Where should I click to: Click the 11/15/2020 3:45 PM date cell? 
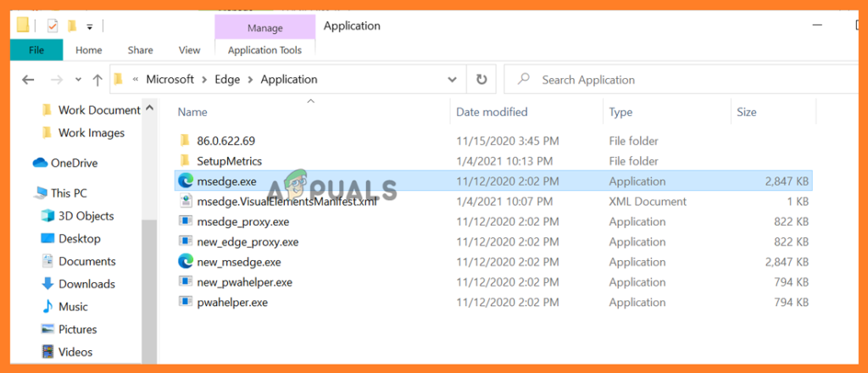(509, 141)
